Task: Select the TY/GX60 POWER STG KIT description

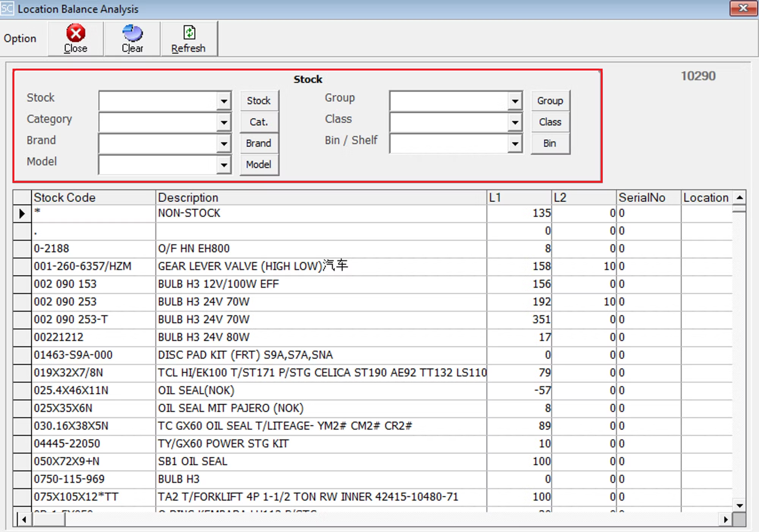Action: (321, 444)
